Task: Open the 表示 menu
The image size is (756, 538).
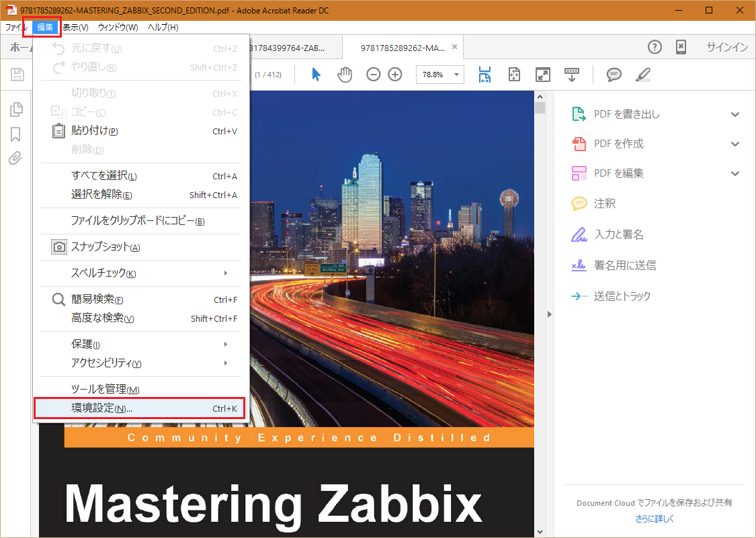Action: click(76, 27)
